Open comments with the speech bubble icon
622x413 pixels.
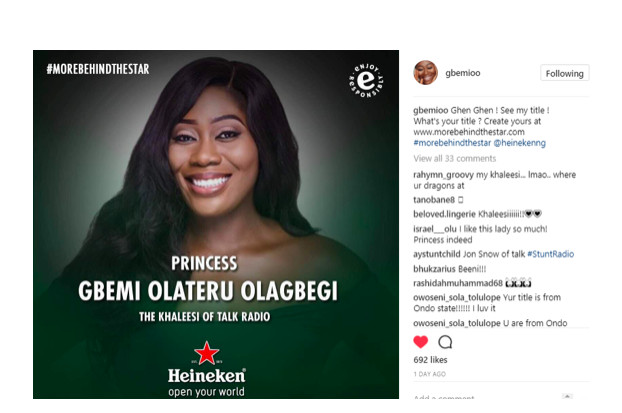(445, 342)
